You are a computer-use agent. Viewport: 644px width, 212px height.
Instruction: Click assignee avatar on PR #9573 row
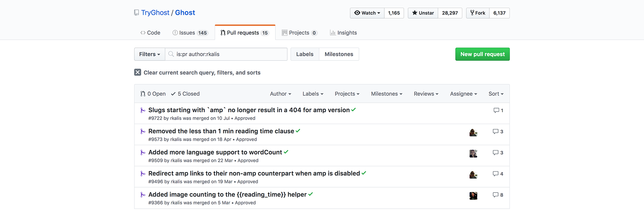(473, 132)
